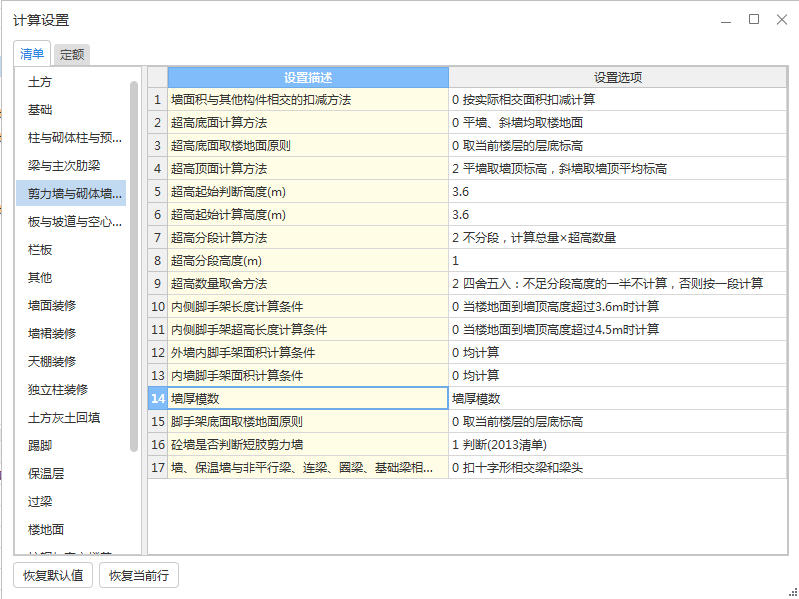Open option '0 扣十字形相交梁和梁头'
The image size is (799, 599).
pyautogui.click(x=618, y=468)
